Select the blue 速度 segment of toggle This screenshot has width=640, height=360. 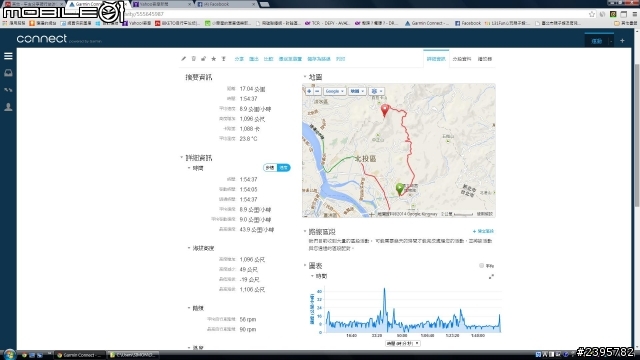coord(284,168)
